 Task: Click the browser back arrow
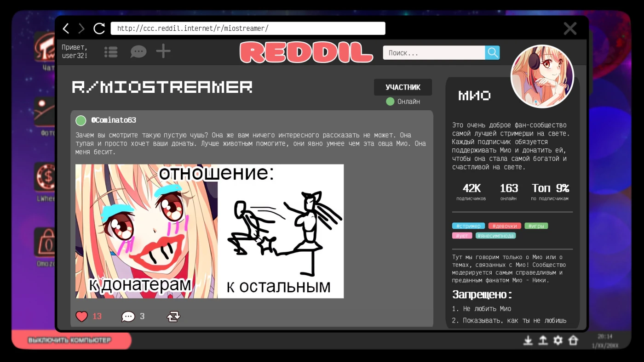click(x=66, y=28)
